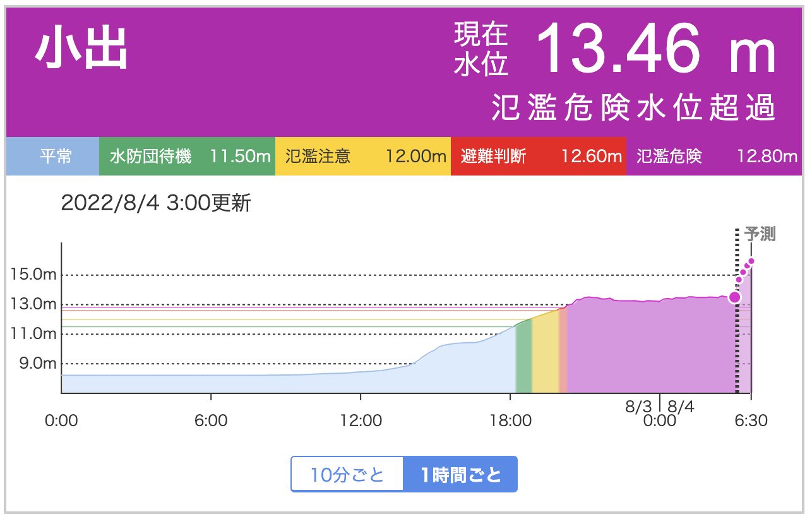Click the topmost forecast dot on the chart

[x=751, y=261]
